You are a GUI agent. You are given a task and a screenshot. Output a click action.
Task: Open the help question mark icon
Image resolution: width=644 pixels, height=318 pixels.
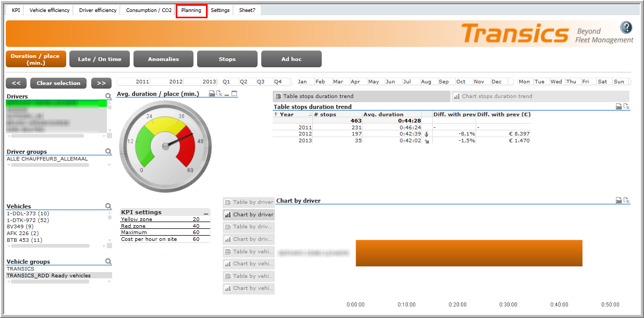click(626, 28)
